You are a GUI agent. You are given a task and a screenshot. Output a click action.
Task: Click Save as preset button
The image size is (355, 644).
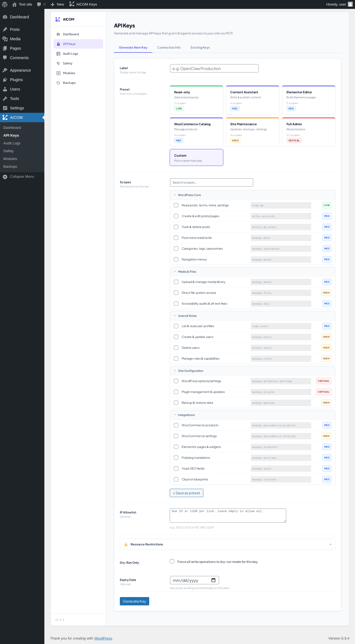coord(186,493)
